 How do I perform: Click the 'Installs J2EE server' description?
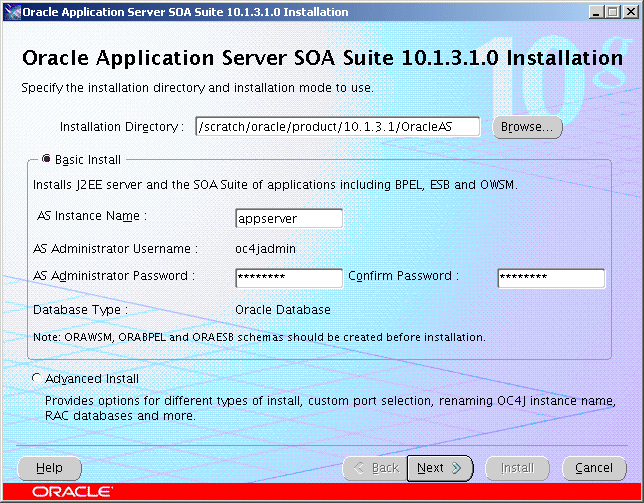275,185
